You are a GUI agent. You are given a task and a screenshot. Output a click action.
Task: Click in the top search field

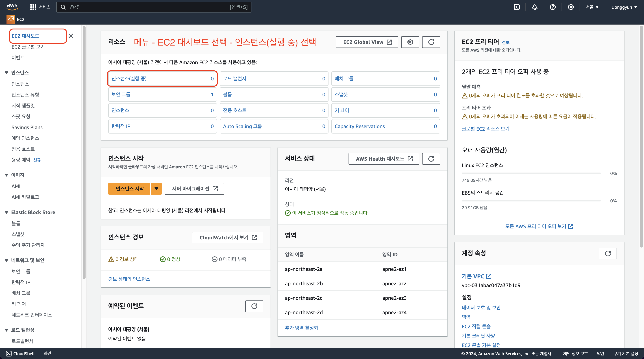click(150, 7)
